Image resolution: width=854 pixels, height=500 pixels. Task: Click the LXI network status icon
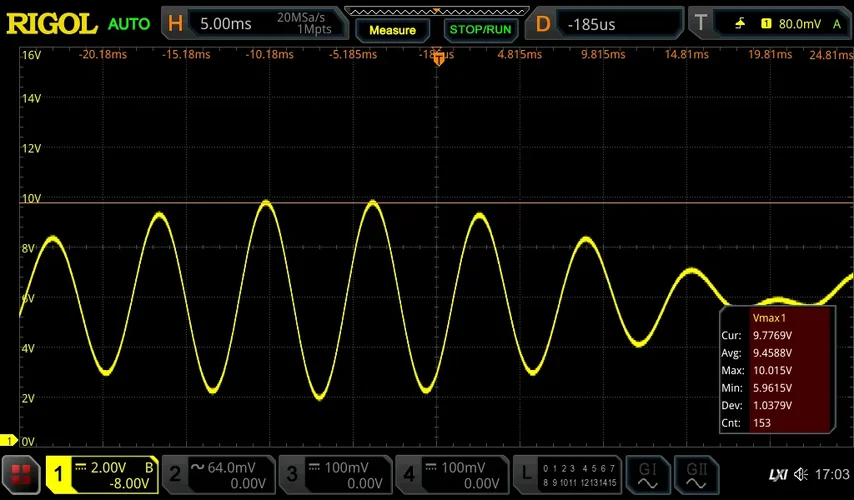pos(778,475)
